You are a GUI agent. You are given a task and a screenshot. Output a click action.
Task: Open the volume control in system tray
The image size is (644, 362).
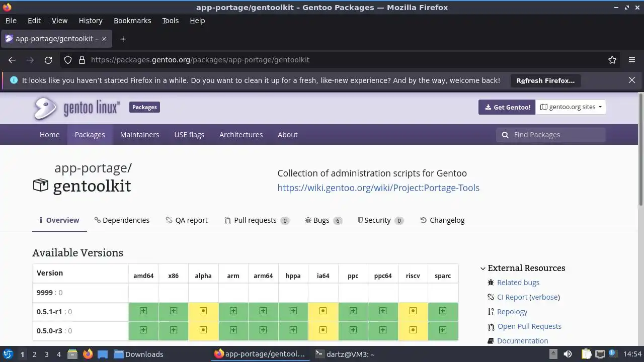tap(568, 354)
